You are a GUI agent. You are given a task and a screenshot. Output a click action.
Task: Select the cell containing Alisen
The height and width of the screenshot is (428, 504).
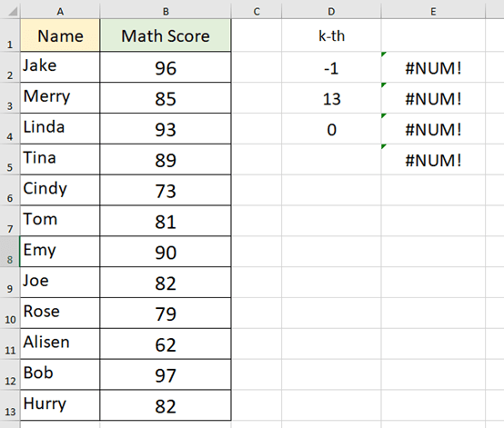coord(60,343)
